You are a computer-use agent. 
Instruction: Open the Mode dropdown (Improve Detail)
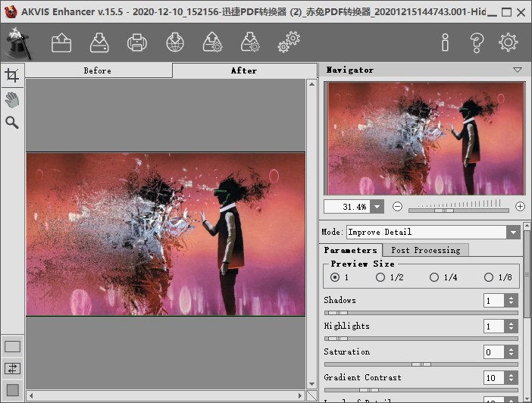click(513, 232)
